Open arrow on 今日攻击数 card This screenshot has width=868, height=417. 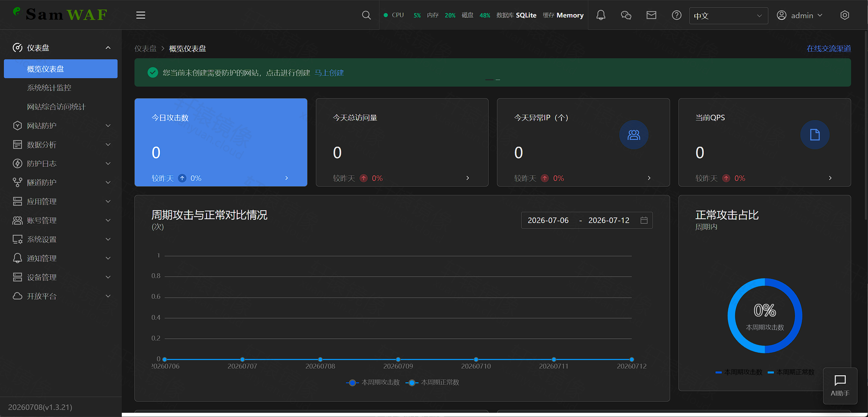coord(287,178)
